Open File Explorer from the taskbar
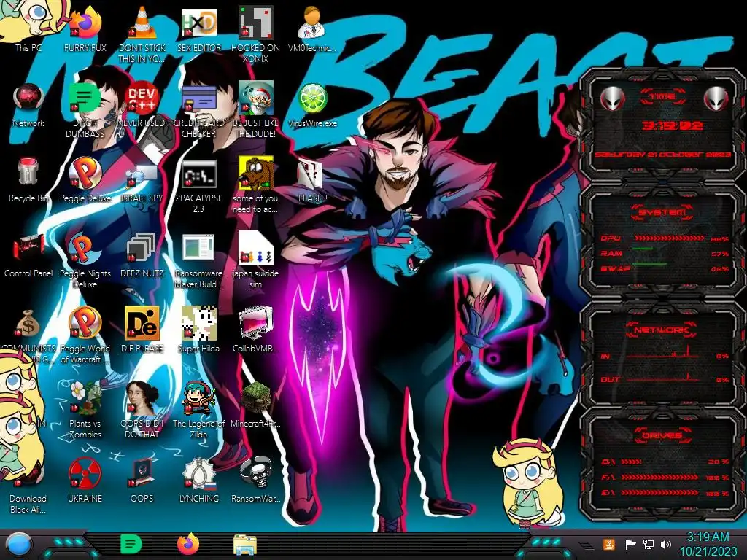 click(x=245, y=545)
